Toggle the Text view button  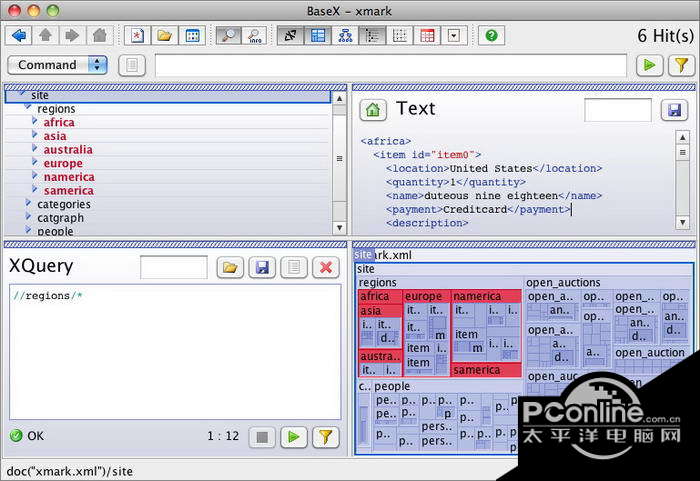pos(290,35)
